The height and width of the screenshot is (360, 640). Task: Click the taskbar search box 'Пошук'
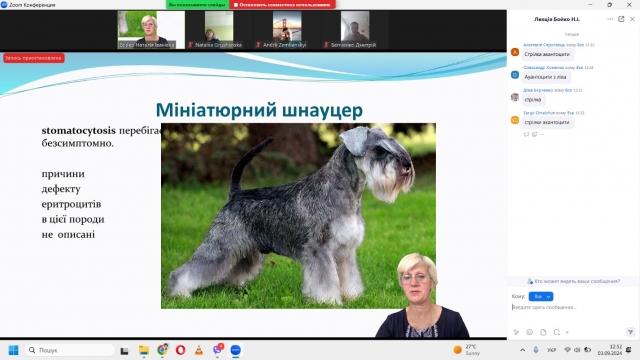[70, 350]
